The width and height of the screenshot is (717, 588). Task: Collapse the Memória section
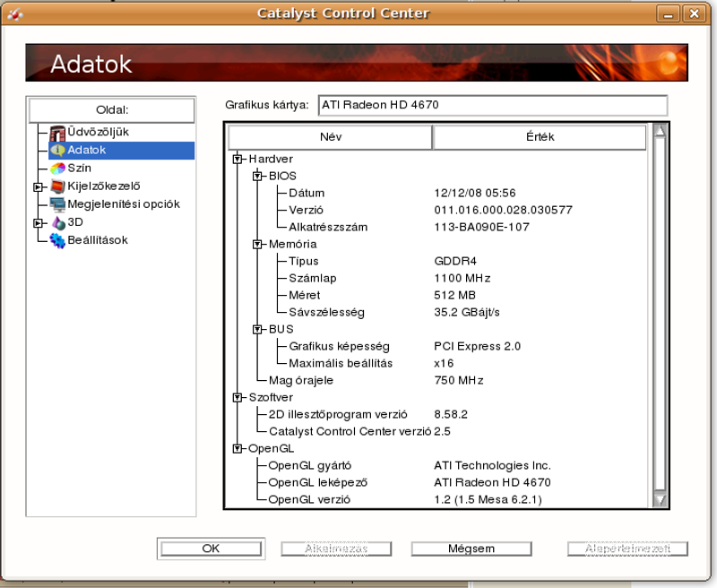coord(257,244)
